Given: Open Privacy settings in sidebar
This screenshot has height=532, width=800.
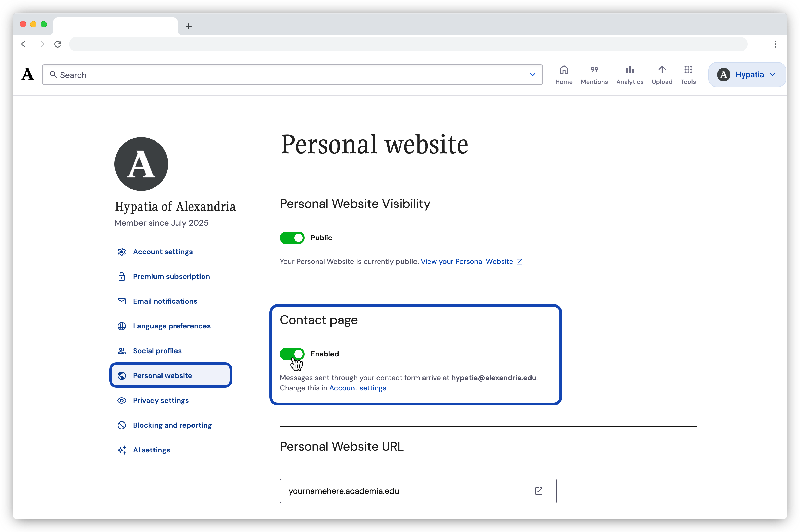Looking at the screenshot, I should [x=160, y=400].
